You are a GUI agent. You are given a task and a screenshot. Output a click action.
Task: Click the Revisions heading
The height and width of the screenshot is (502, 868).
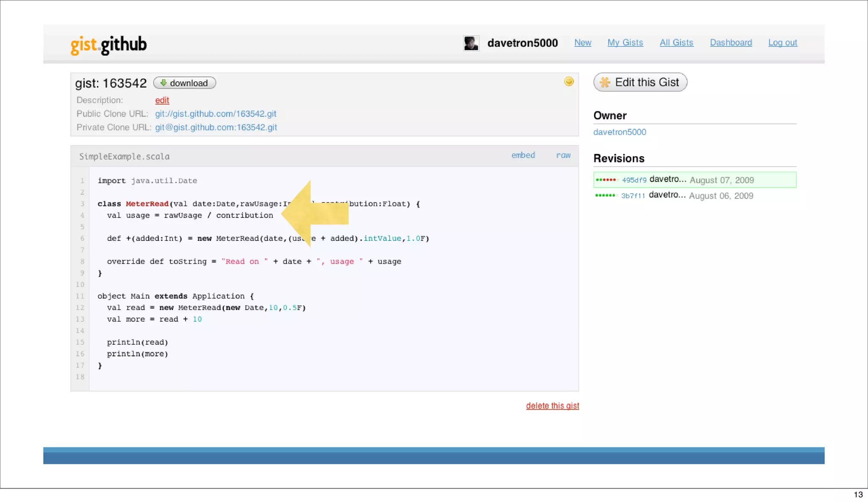pyautogui.click(x=619, y=159)
